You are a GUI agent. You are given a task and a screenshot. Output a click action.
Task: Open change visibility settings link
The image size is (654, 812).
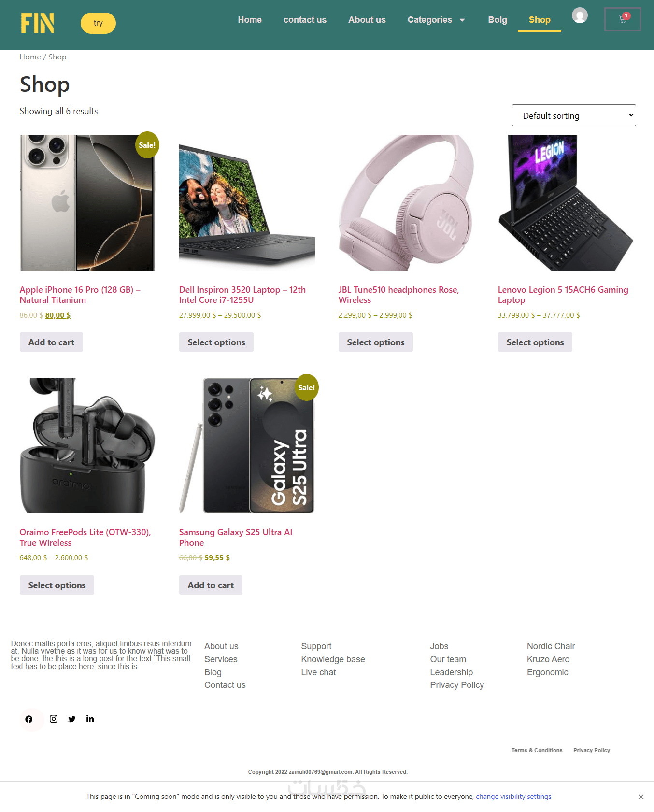click(x=513, y=797)
